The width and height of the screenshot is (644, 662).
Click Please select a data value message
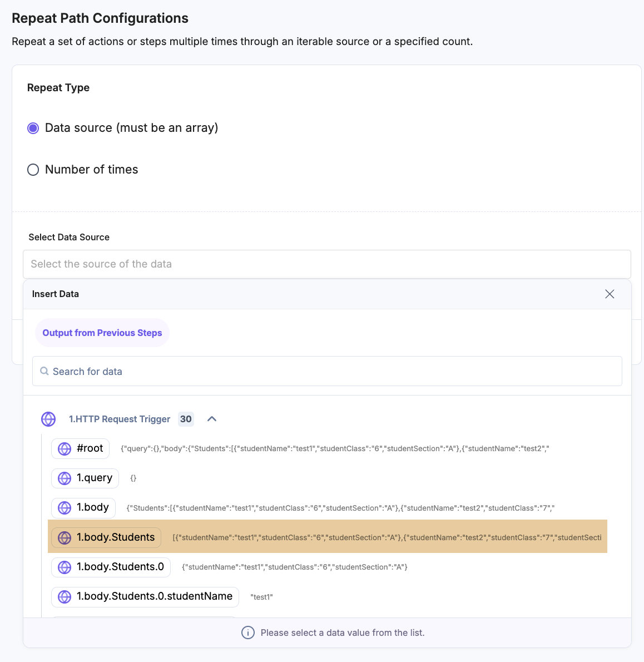pos(342,633)
